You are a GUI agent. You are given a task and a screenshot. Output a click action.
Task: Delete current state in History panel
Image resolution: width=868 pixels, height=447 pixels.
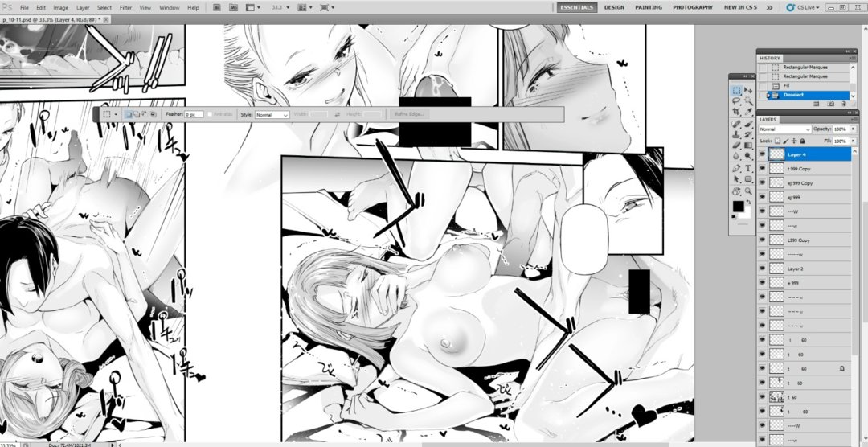click(844, 104)
